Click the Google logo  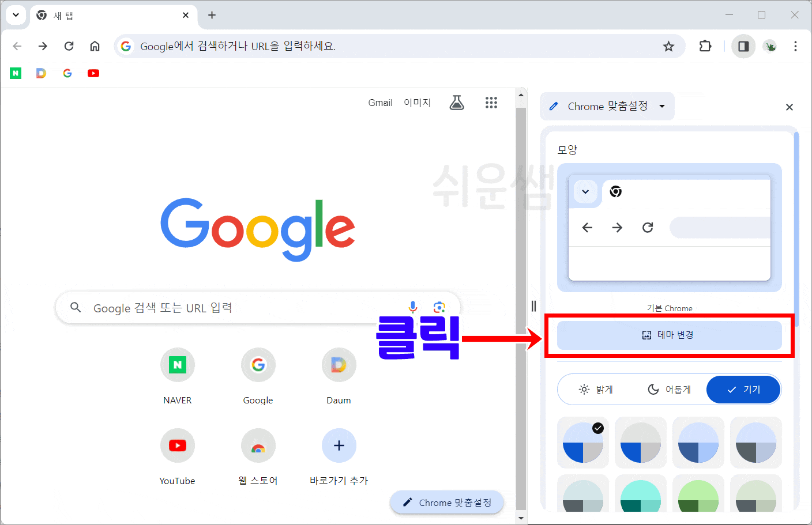pyautogui.click(x=258, y=229)
